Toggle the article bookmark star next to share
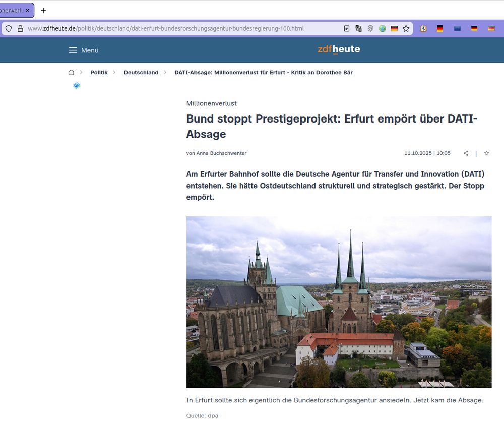This screenshot has height=422, width=504. (486, 153)
